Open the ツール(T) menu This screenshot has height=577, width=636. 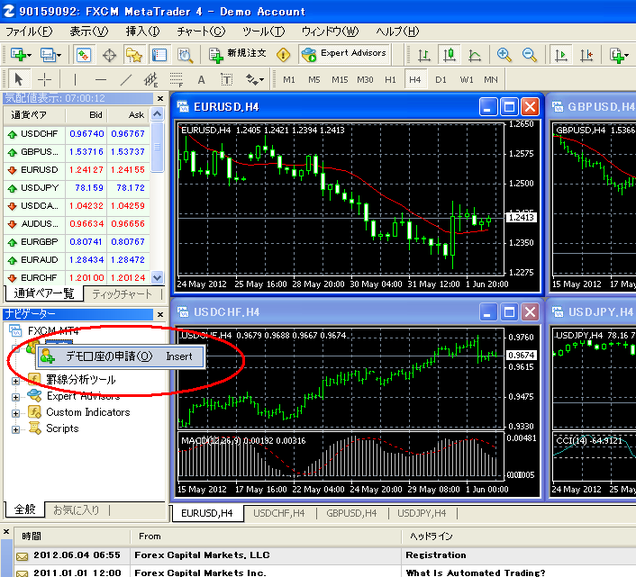[x=263, y=31]
